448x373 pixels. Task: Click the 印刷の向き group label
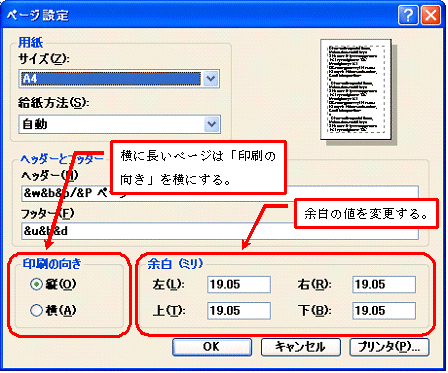[x=52, y=264]
